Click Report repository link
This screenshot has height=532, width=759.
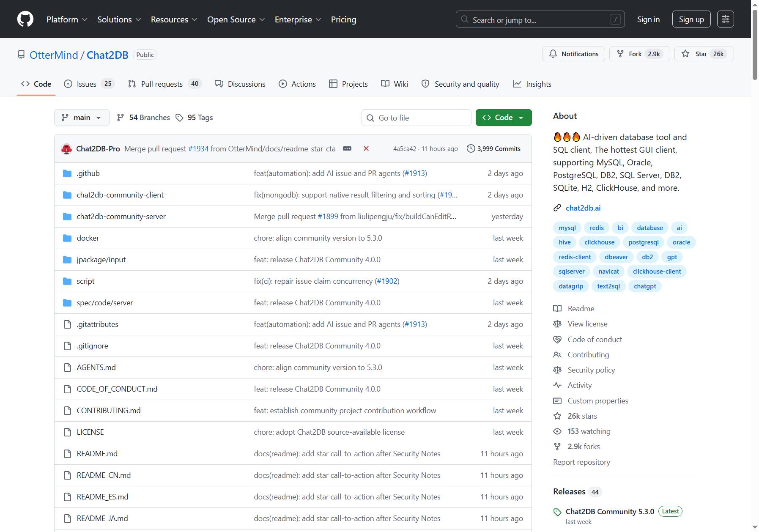pos(581,462)
